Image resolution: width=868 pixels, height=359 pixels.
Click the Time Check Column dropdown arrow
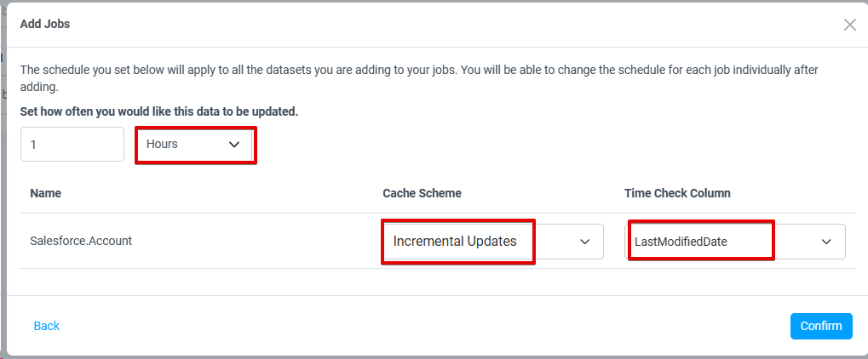click(x=826, y=242)
